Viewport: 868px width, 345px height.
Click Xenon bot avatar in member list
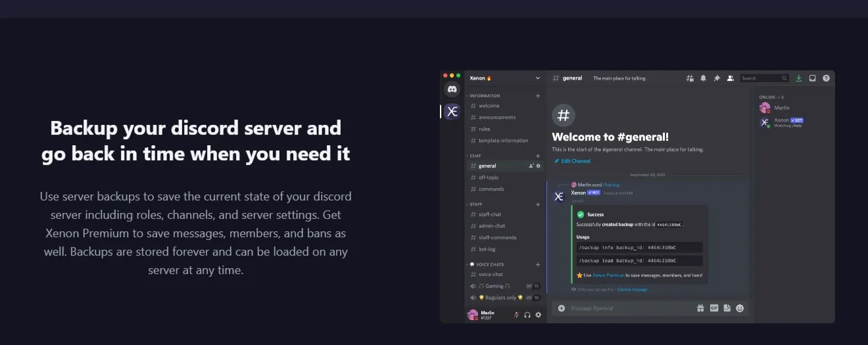pos(765,122)
